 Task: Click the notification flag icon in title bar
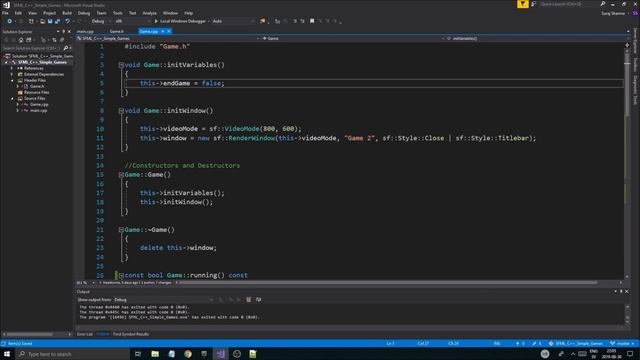click(522, 4)
